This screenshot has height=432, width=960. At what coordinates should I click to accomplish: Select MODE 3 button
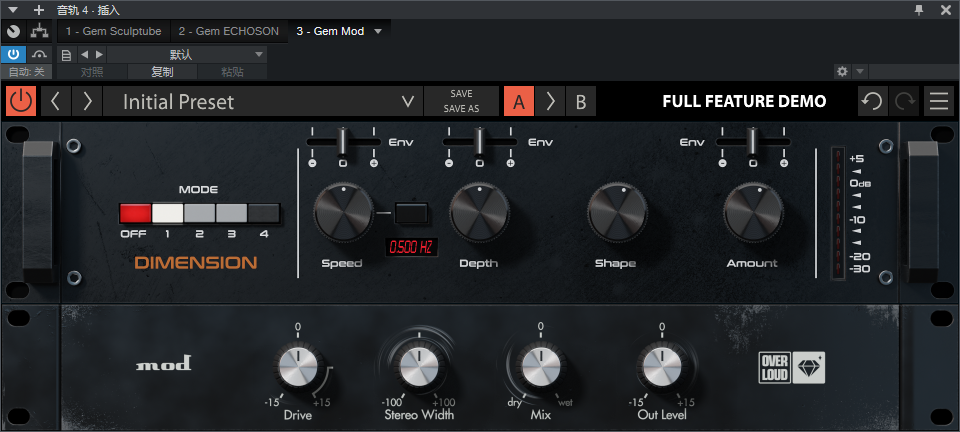231,213
